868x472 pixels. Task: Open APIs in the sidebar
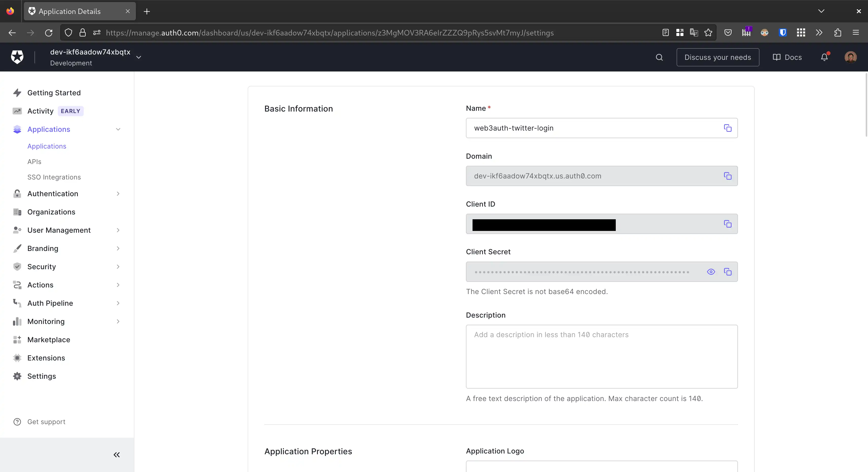(34, 162)
